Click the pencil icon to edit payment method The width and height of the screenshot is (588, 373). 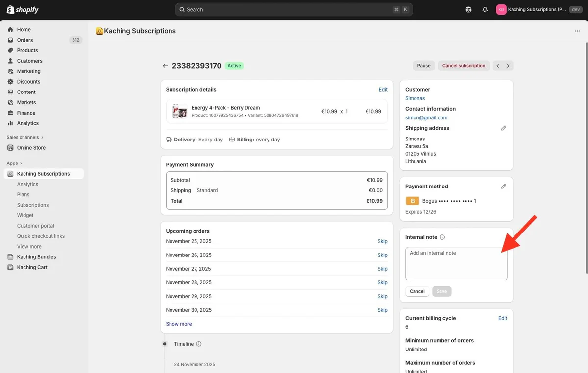pyautogui.click(x=503, y=186)
